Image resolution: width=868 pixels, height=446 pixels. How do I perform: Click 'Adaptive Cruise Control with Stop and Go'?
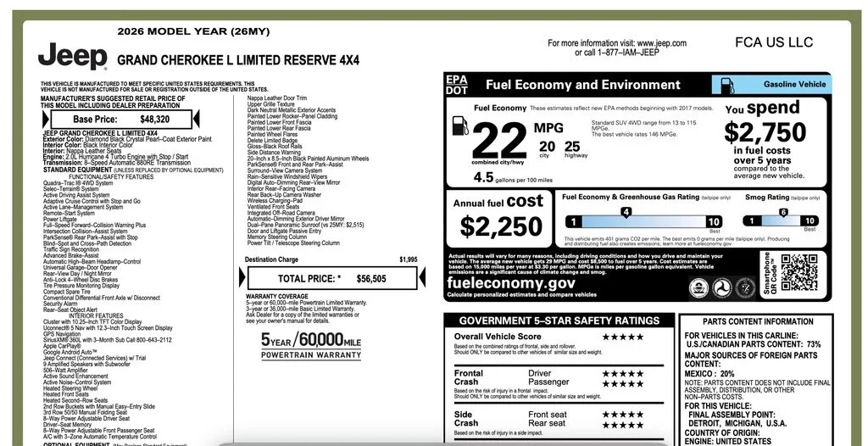tap(92, 201)
